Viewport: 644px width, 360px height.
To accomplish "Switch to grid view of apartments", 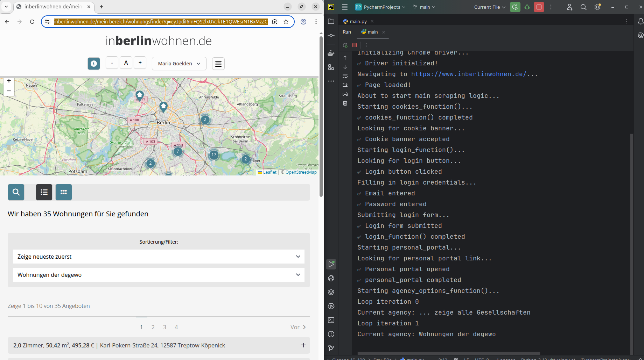I will pyautogui.click(x=64, y=192).
